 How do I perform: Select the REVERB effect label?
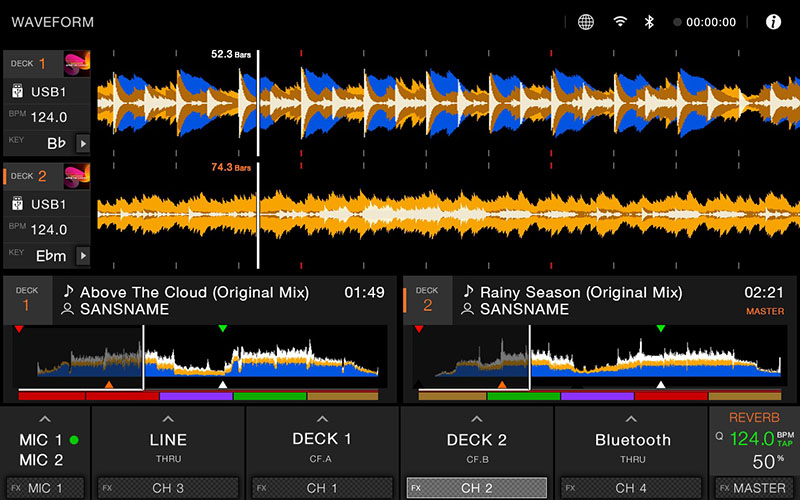(x=754, y=416)
